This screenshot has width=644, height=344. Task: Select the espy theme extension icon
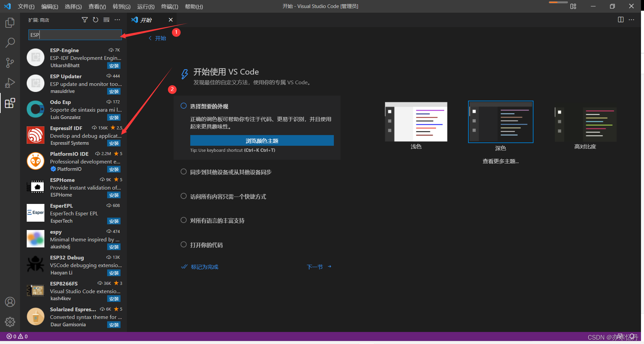[35, 239]
